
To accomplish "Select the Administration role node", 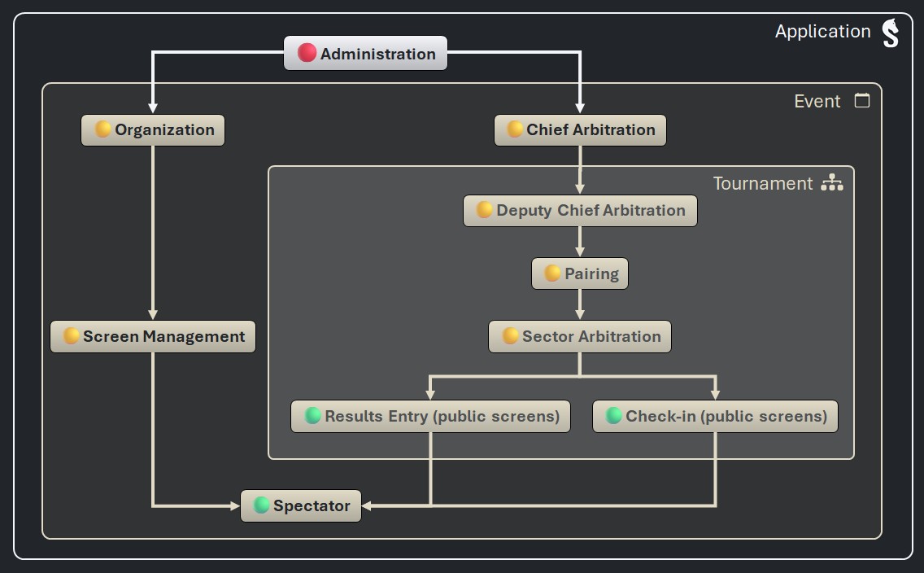I will (x=365, y=54).
